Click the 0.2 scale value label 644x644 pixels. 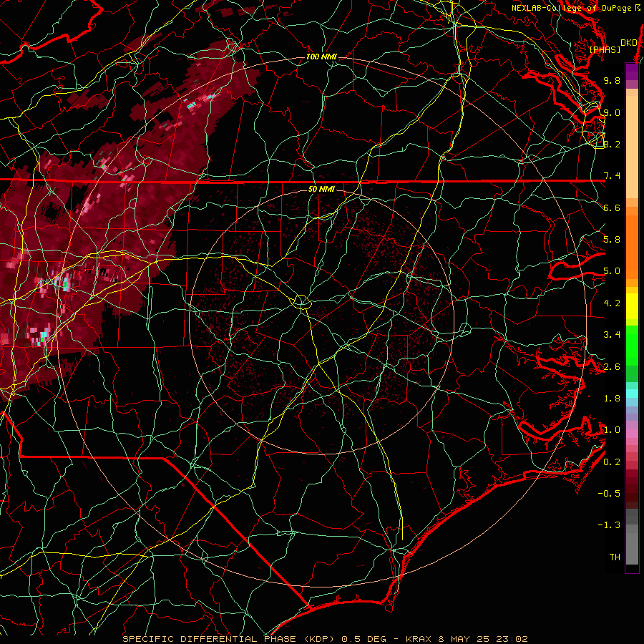[612, 462]
